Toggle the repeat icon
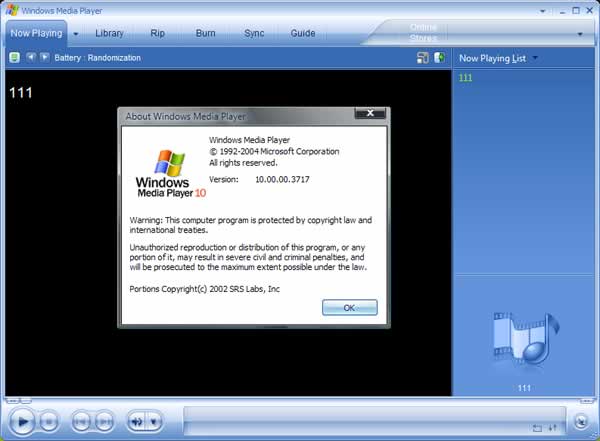Viewport: 600px width, 441px height. pyautogui.click(x=537, y=428)
